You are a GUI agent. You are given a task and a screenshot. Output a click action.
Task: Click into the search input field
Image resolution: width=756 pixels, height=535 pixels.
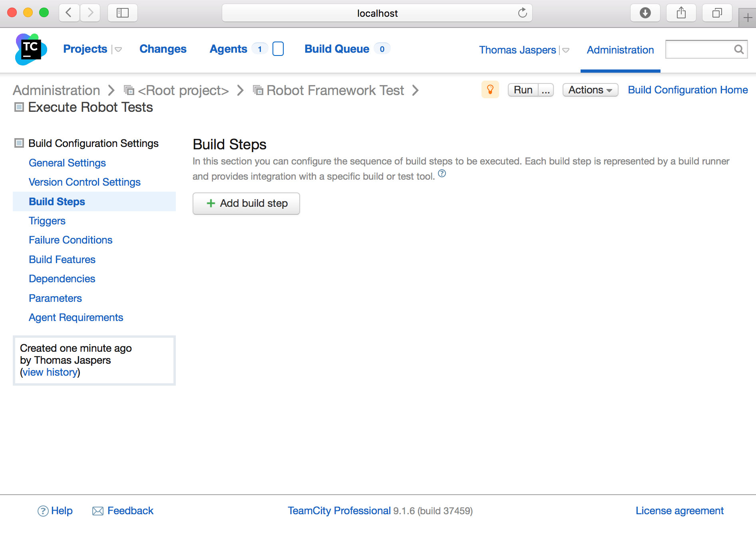[698, 49]
